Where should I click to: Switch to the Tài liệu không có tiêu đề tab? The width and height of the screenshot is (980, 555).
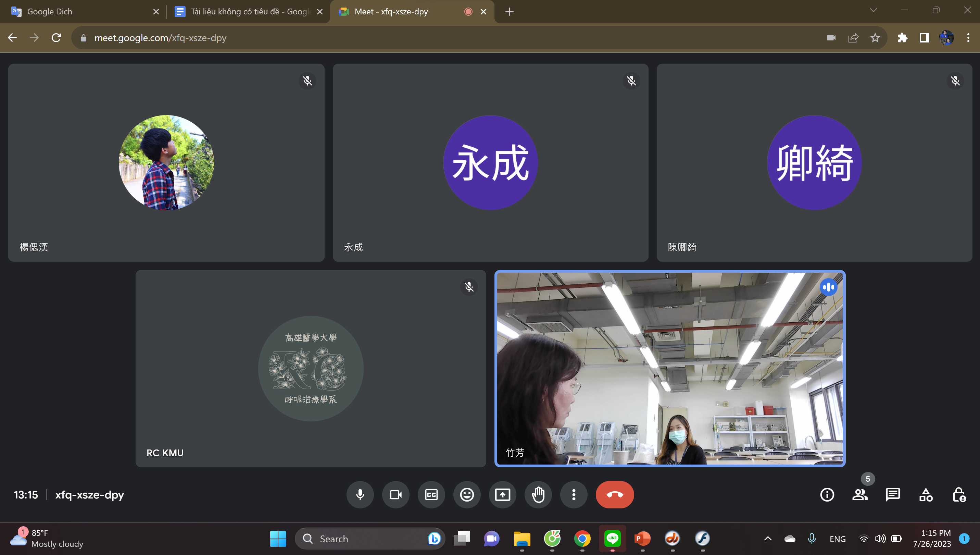pyautogui.click(x=248, y=11)
